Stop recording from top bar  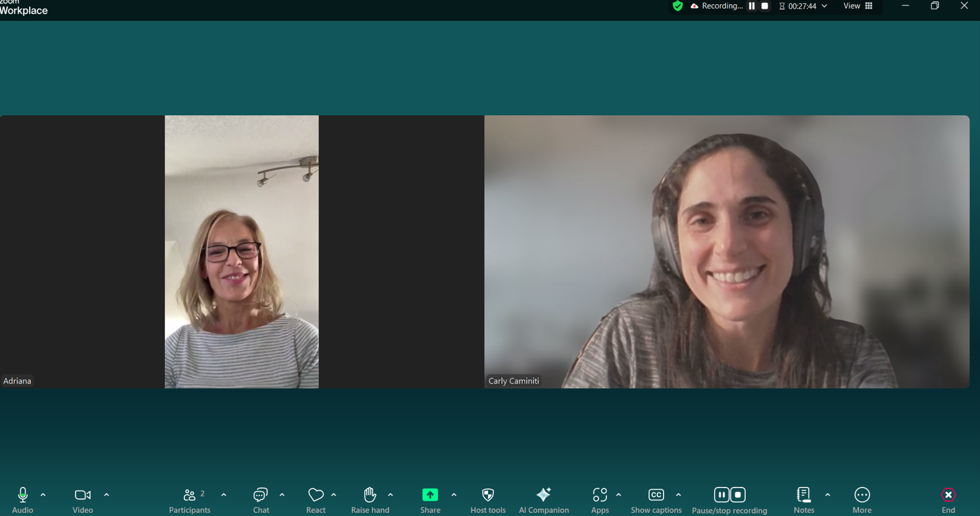[765, 6]
